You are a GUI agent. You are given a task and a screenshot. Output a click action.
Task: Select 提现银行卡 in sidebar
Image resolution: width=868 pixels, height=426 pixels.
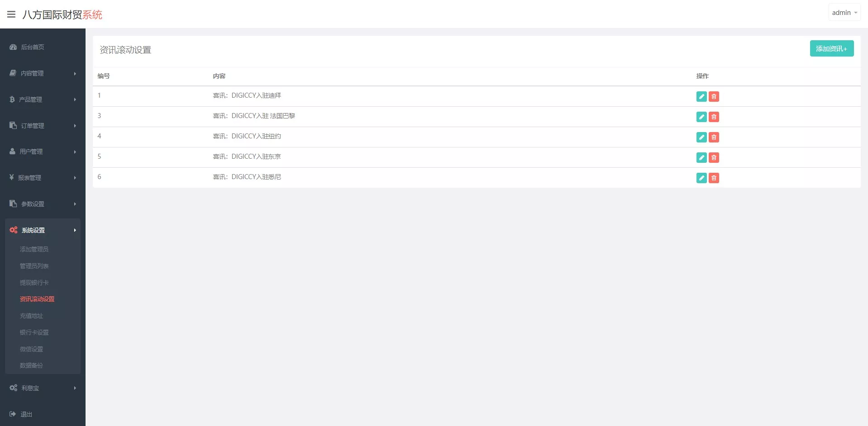pyautogui.click(x=34, y=283)
